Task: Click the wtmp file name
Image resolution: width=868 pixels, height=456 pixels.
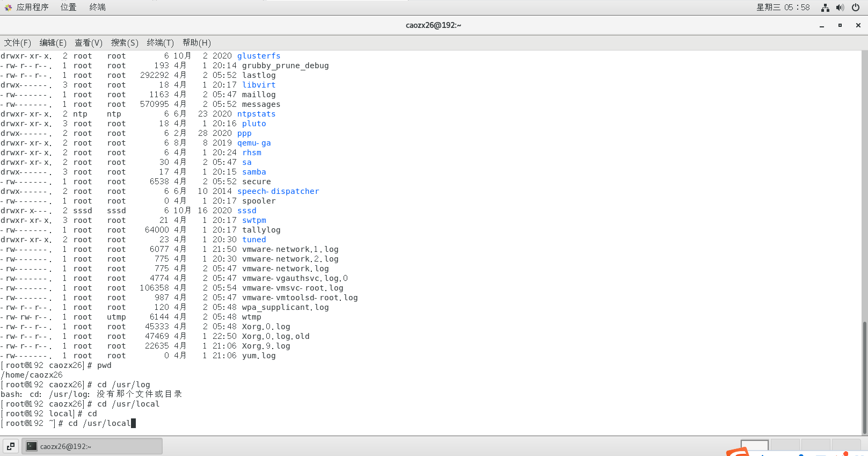Action: (252, 317)
